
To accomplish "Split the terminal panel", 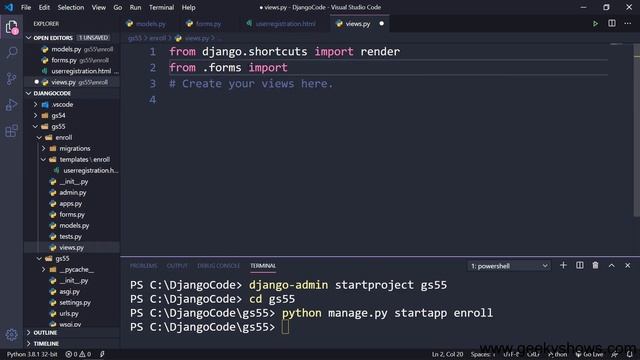I will (580, 265).
